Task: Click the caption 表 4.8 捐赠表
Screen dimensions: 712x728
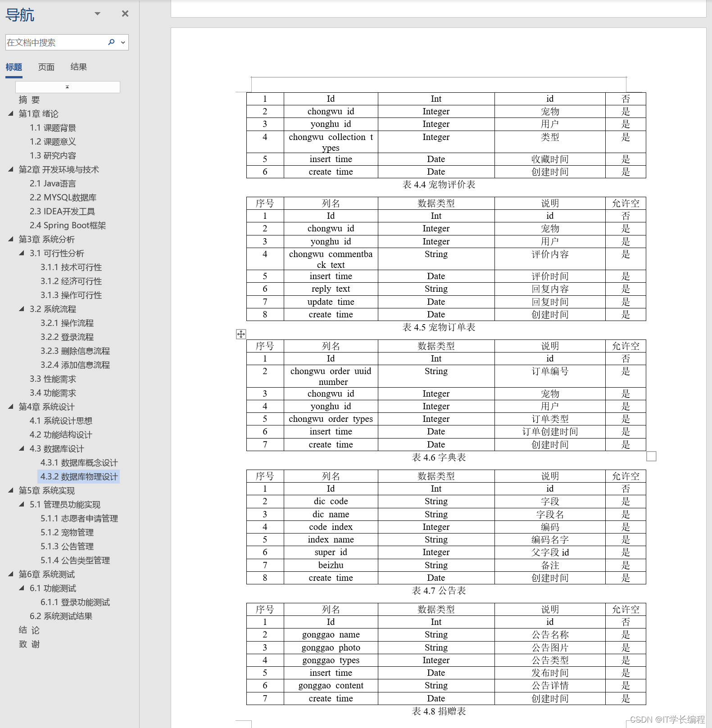Action: click(439, 711)
